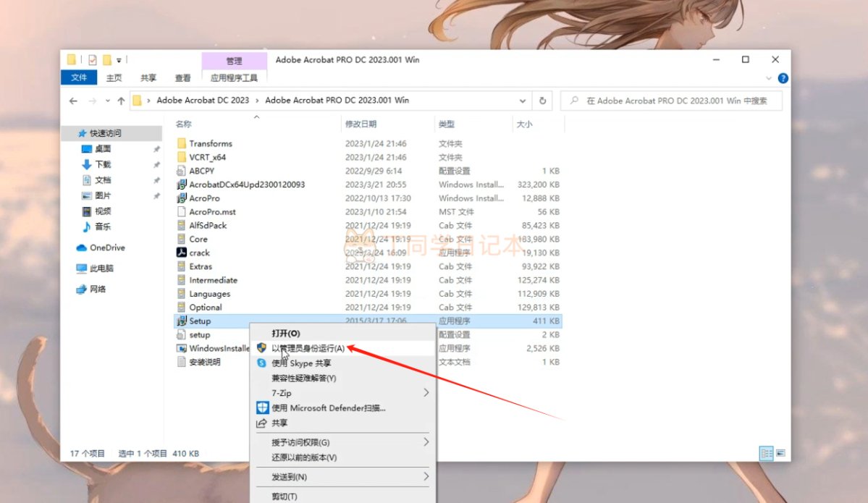The width and height of the screenshot is (868, 503).
Task: Choose 打开(O) in context menu
Action: point(342,333)
